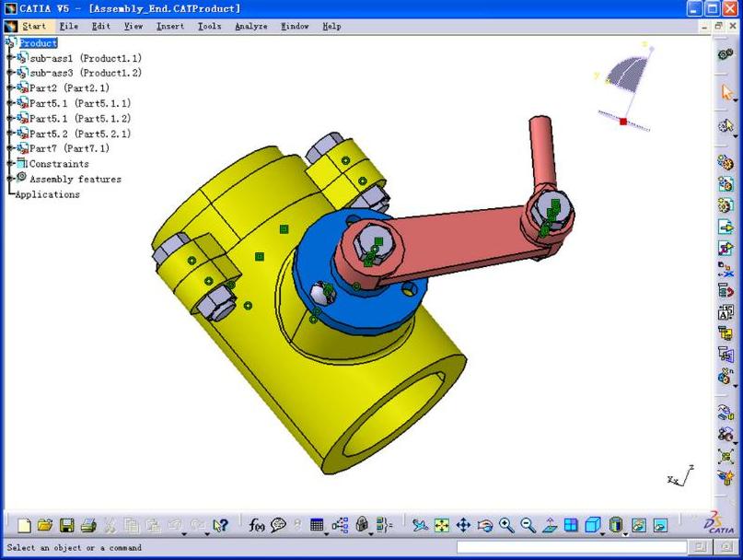Click the Design Table icon

point(317,525)
